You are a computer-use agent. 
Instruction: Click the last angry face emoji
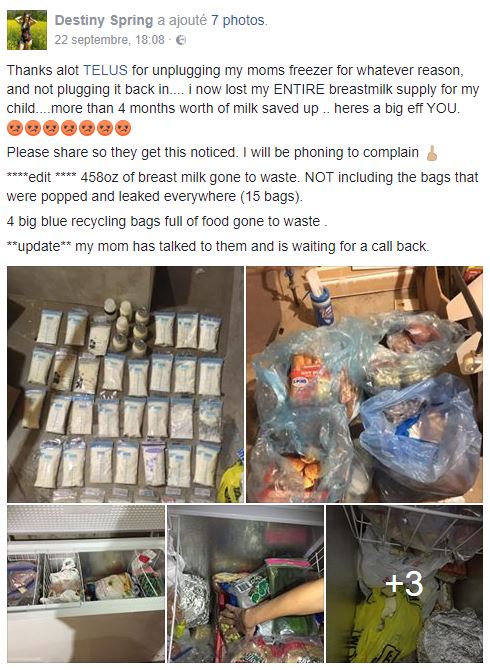(123, 128)
